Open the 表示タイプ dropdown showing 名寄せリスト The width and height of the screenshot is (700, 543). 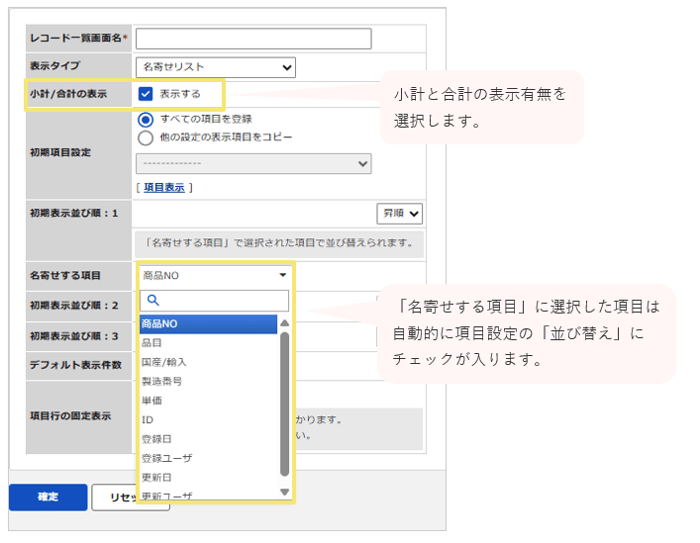coord(216,67)
